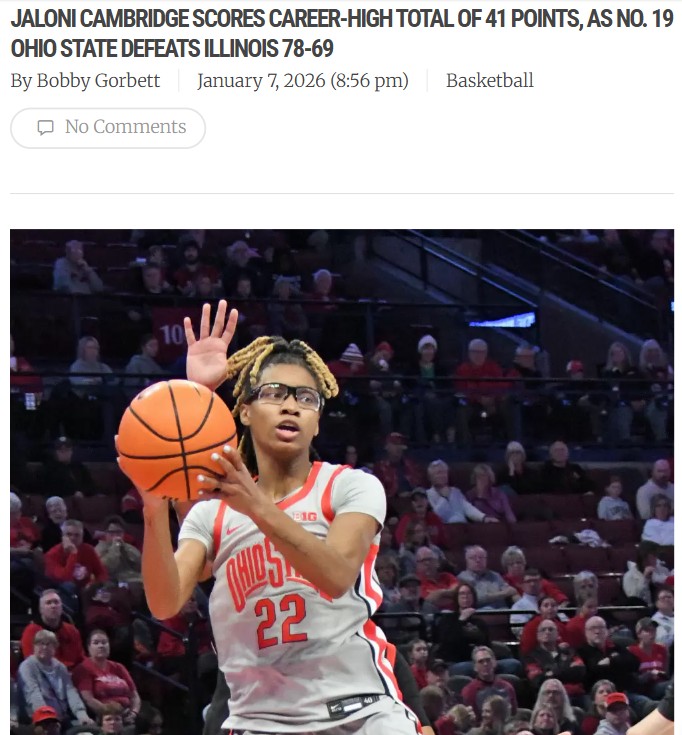Click the Nike tag on the shorts waistband

pyautogui.click(x=352, y=706)
